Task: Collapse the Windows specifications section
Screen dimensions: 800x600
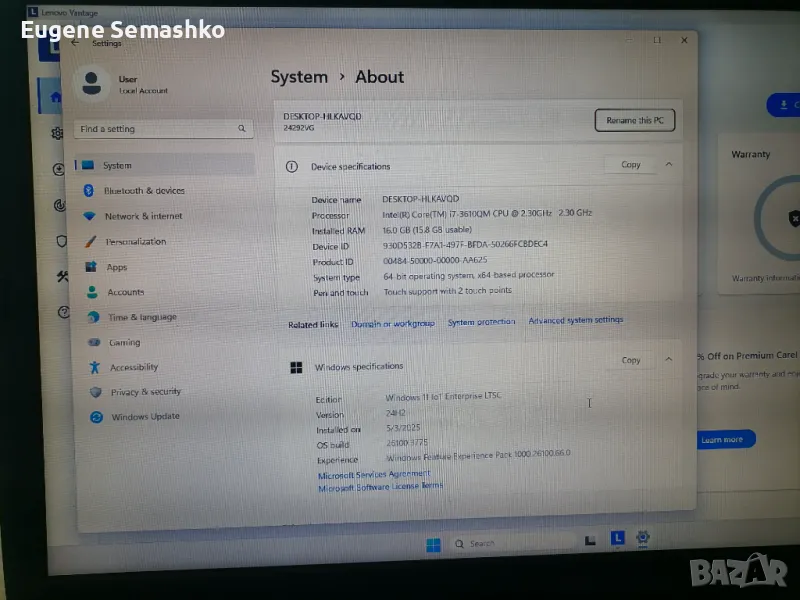Action: [669, 360]
